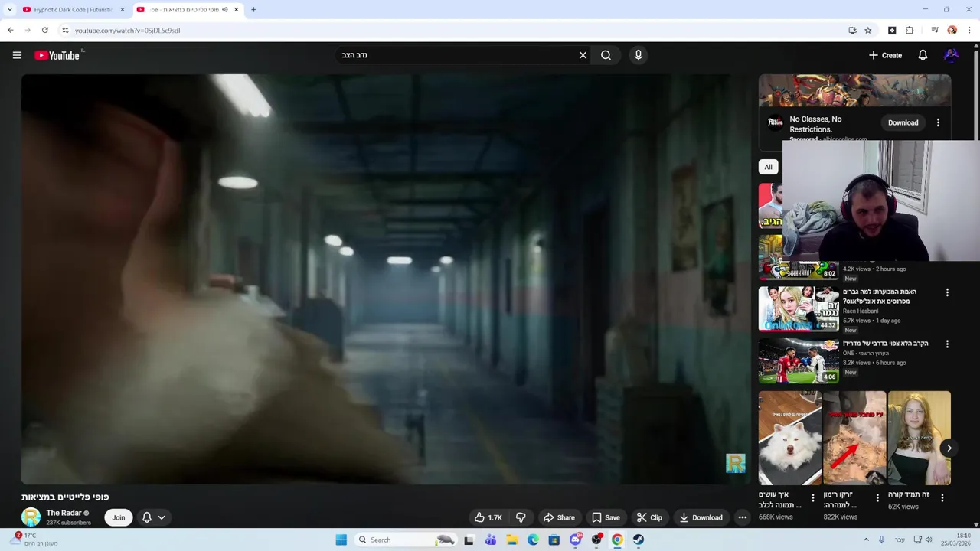Screen dimensions: 980x551
Task: Create a Clip from the video
Action: [649, 517]
